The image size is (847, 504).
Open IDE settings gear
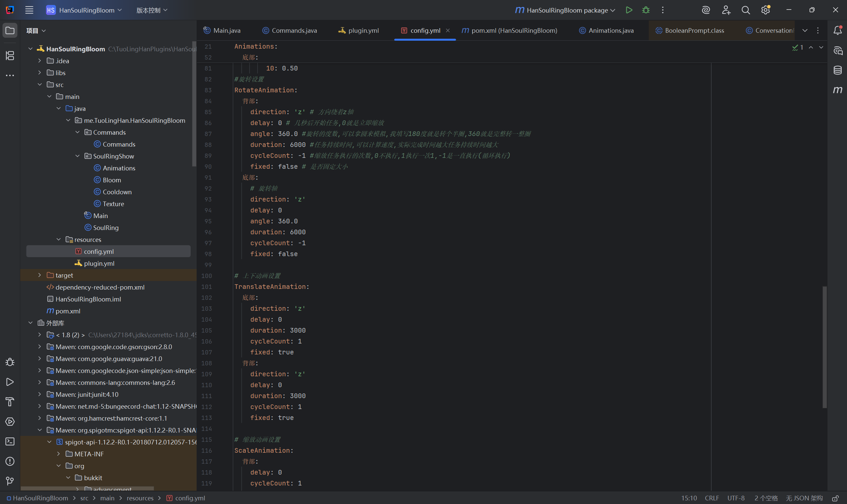click(766, 10)
